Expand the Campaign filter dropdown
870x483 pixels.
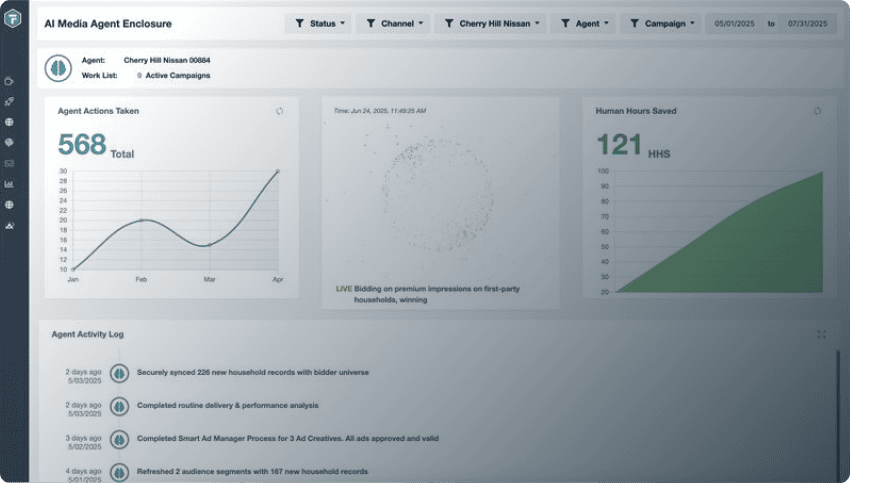tap(661, 23)
